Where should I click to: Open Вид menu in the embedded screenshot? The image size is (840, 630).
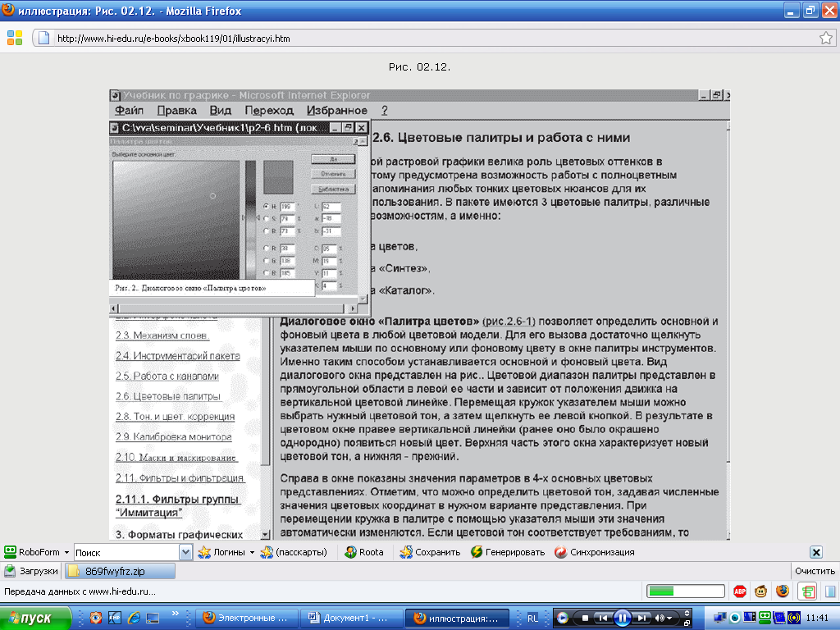point(220,111)
